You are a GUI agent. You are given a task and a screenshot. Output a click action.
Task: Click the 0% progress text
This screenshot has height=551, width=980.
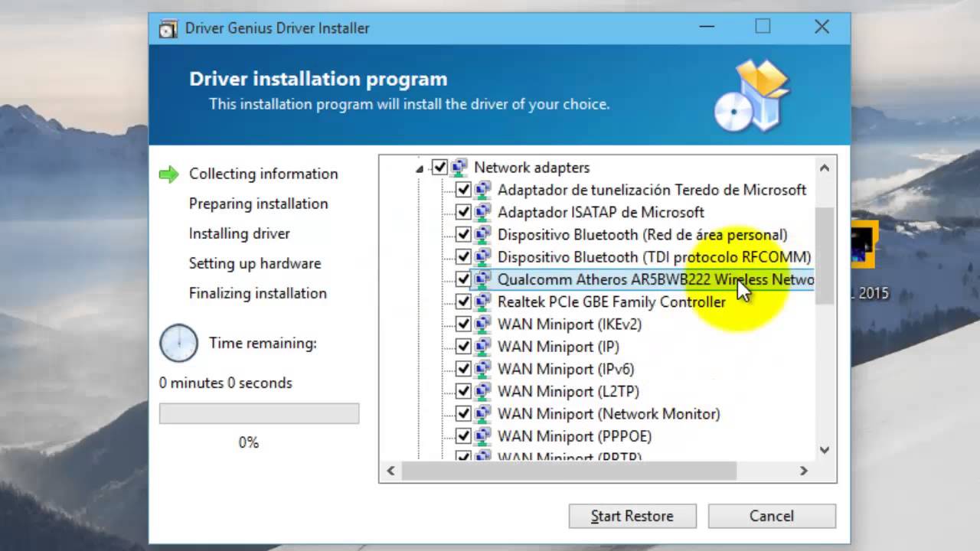249,442
